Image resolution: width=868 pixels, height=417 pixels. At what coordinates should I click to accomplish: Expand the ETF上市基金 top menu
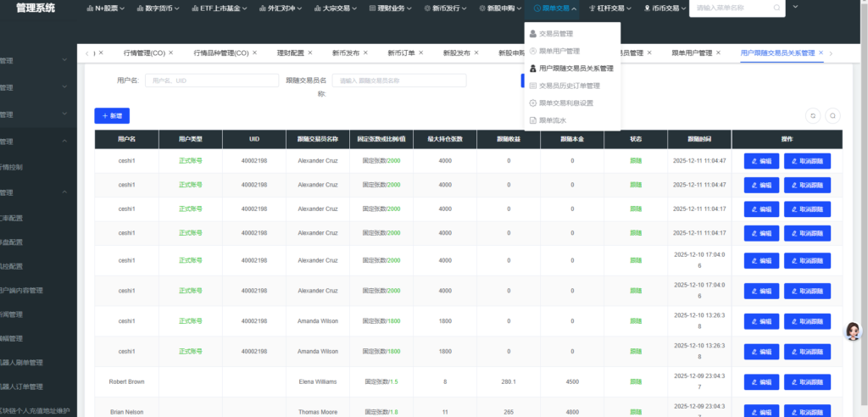(220, 8)
